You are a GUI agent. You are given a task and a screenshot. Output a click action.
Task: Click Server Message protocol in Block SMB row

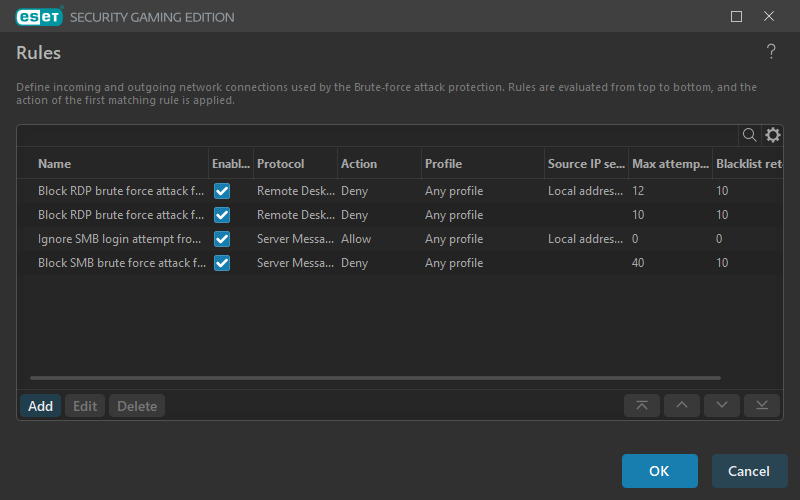coord(295,263)
